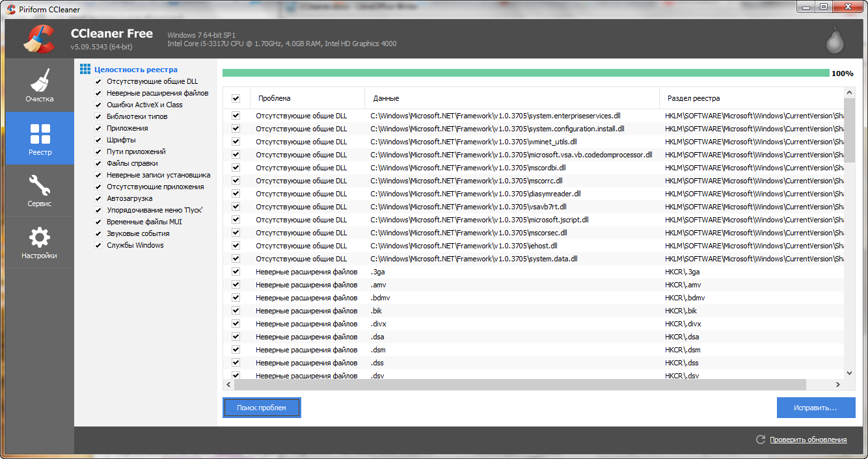This screenshot has height=459, width=868.
Task: Click the HKCR\.bdmv registry key cell
Action: coord(685,298)
